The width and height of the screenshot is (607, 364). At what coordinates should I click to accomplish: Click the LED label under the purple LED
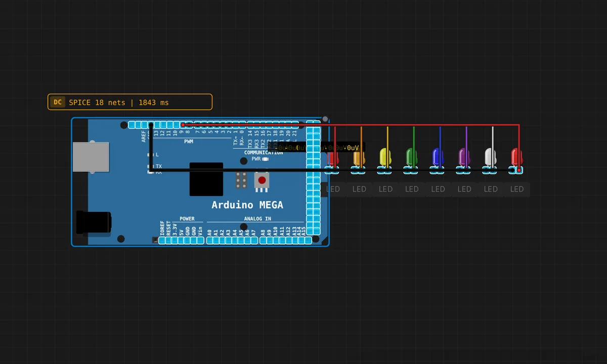pos(464,189)
